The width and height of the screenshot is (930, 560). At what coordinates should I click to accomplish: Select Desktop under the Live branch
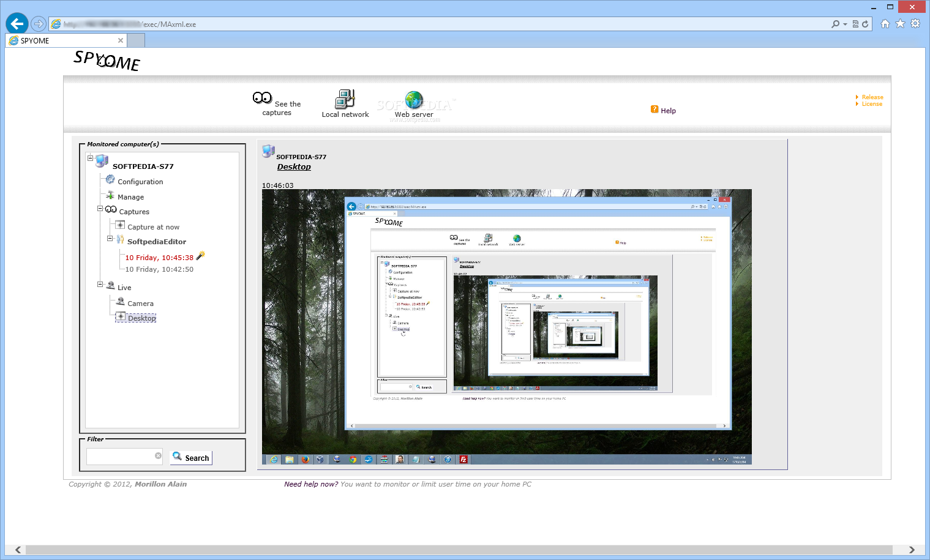(x=141, y=318)
